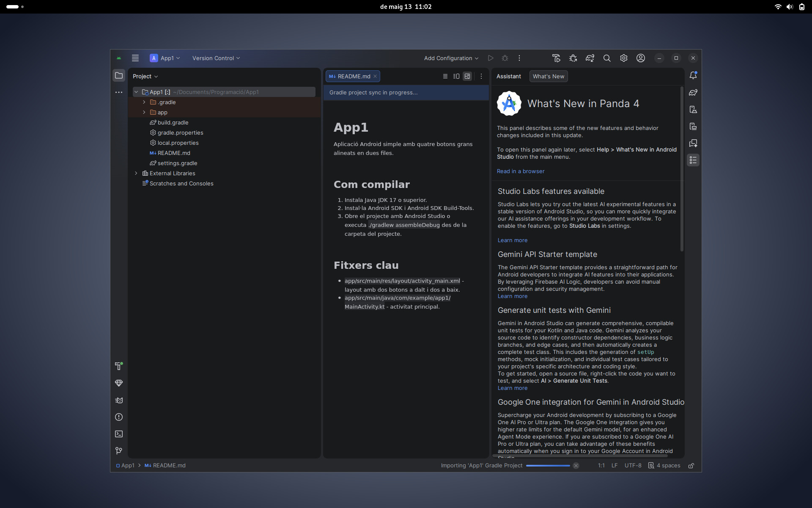812x508 pixels.
Task: Toggle the Assistant tool window list icon
Action: 693,160
